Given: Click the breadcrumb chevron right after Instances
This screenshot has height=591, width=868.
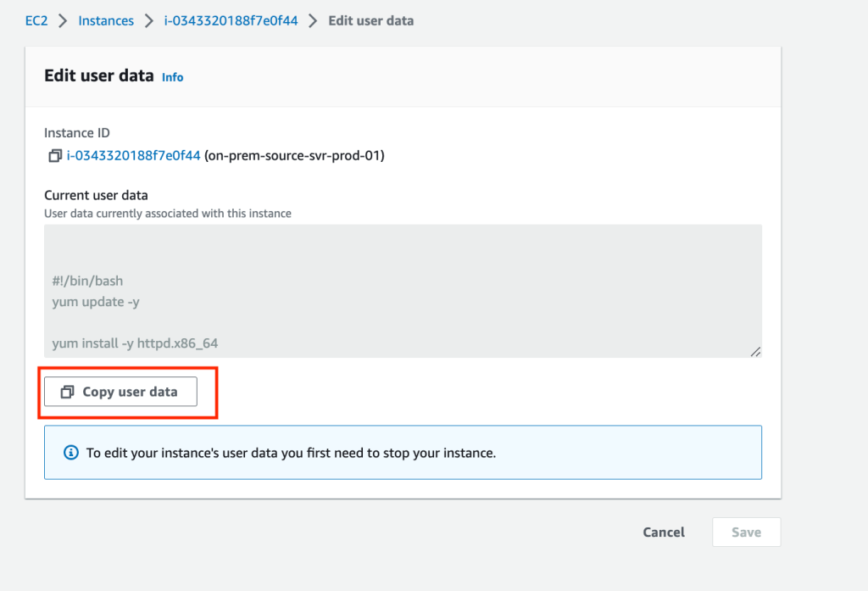Looking at the screenshot, I should point(149,20).
